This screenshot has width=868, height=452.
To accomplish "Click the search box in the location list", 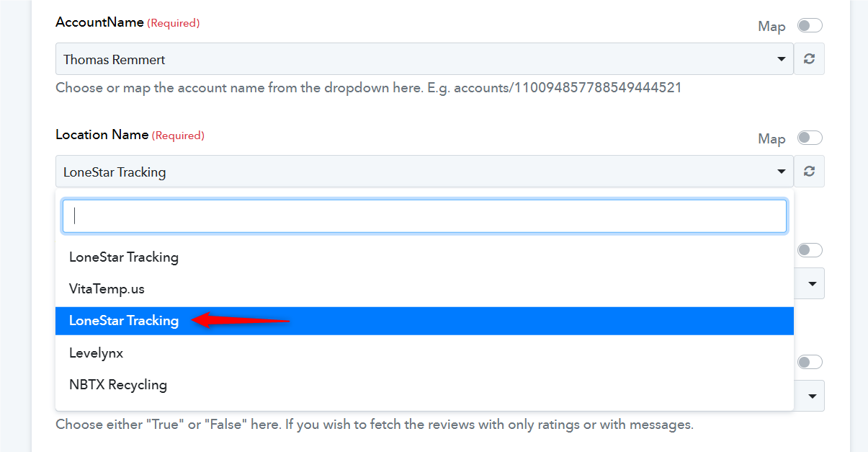I will [424, 216].
